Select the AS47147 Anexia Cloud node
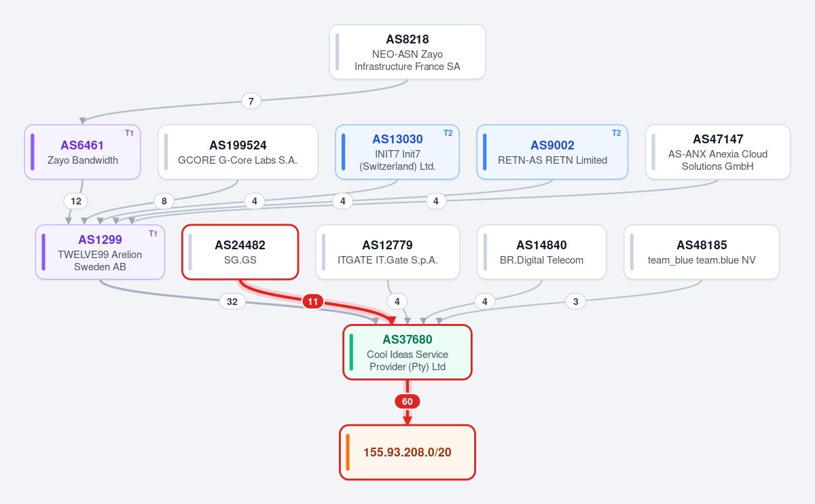Screen dimensions: 815x504 (x=718, y=152)
